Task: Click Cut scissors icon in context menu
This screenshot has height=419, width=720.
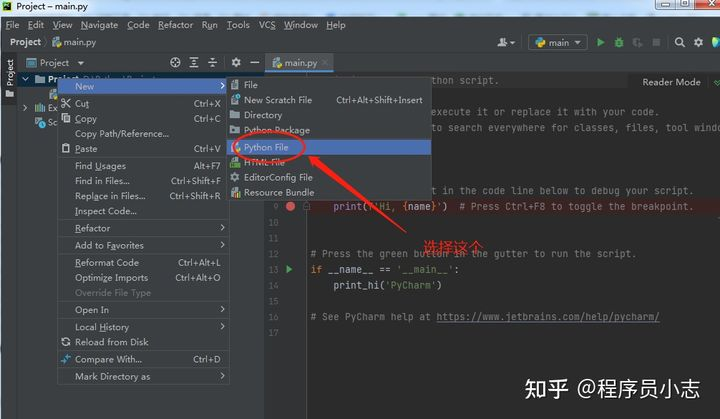Action: (66, 103)
